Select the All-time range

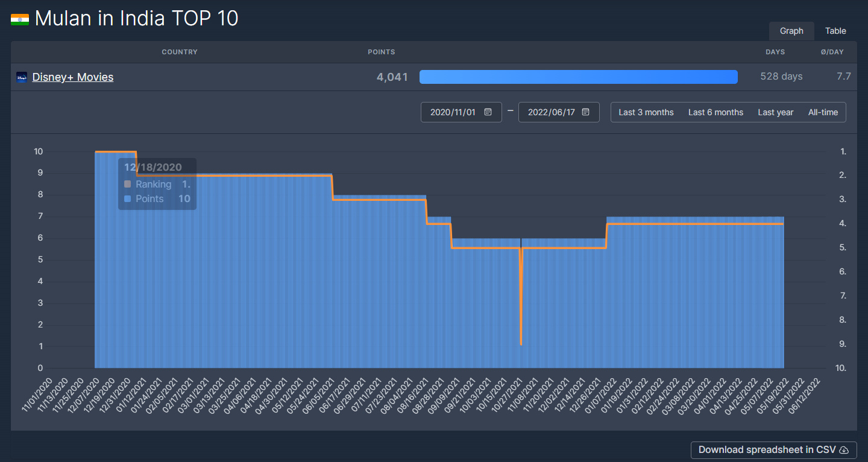tap(823, 112)
